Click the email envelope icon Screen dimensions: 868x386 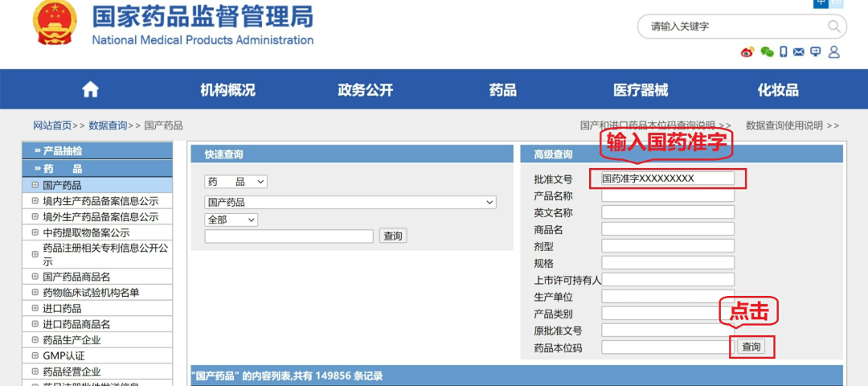799,52
